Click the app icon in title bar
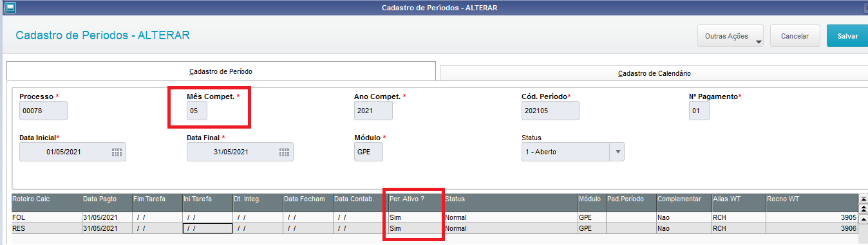This screenshot has height=245, width=868. click(10, 7)
